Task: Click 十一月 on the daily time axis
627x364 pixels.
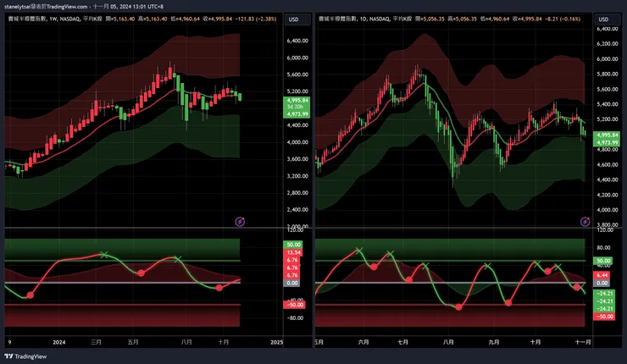Action: tap(583, 343)
